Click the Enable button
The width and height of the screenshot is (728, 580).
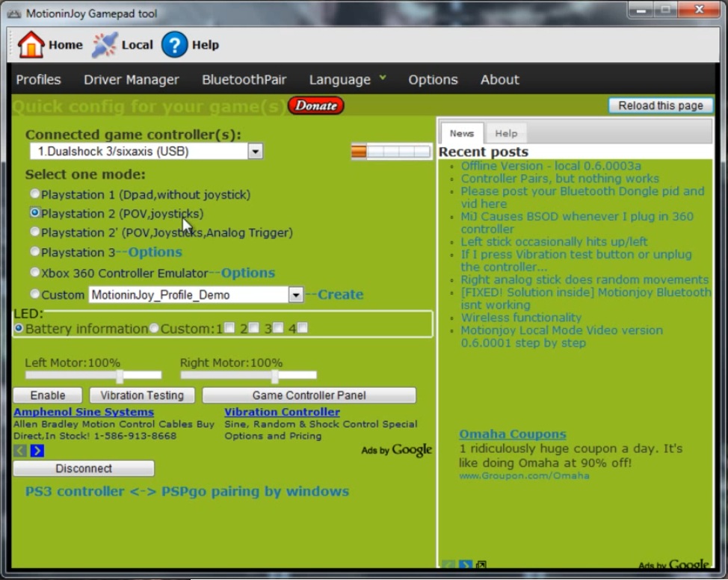pyautogui.click(x=48, y=395)
